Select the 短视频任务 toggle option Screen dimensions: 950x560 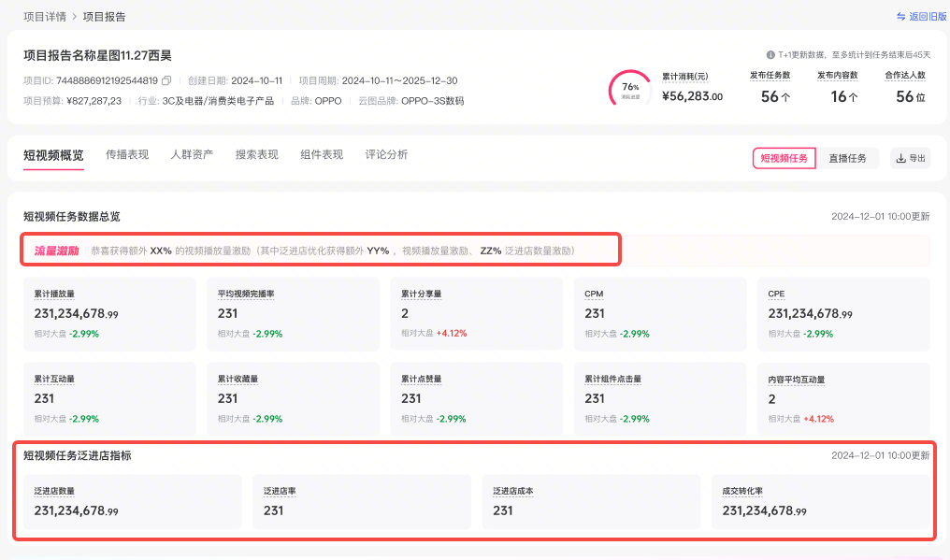[x=784, y=158]
